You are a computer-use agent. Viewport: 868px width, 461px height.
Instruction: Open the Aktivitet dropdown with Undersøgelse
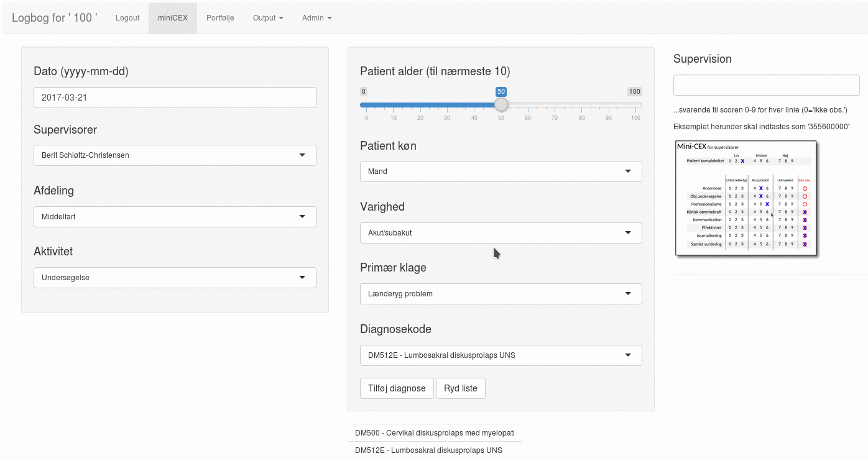[x=175, y=278]
